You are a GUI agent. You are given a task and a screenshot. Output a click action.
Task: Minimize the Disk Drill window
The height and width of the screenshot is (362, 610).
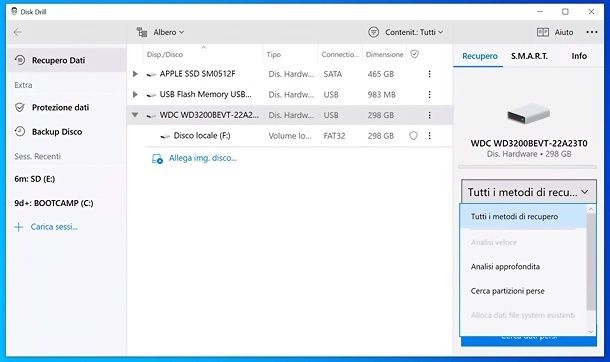point(540,12)
